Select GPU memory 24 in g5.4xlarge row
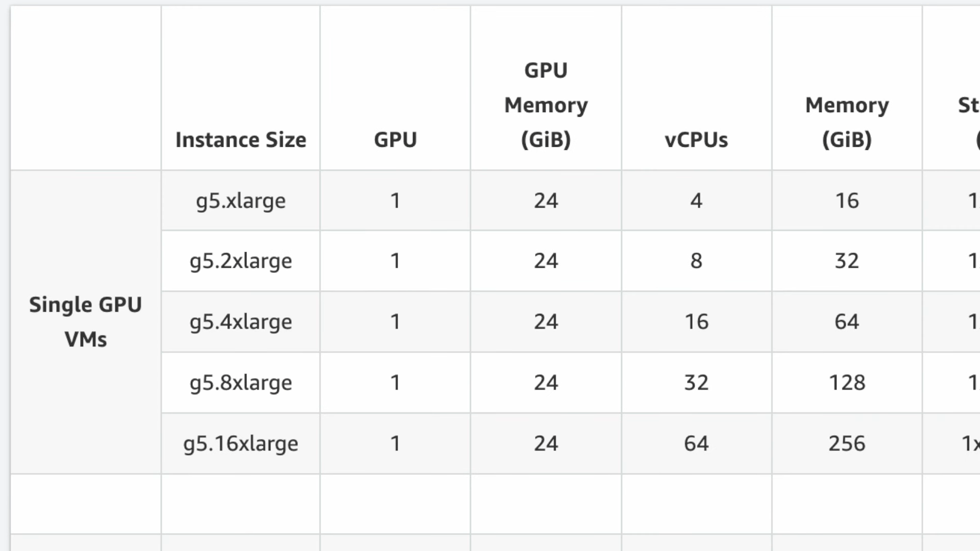This screenshot has height=551, width=980. [546, 322]
